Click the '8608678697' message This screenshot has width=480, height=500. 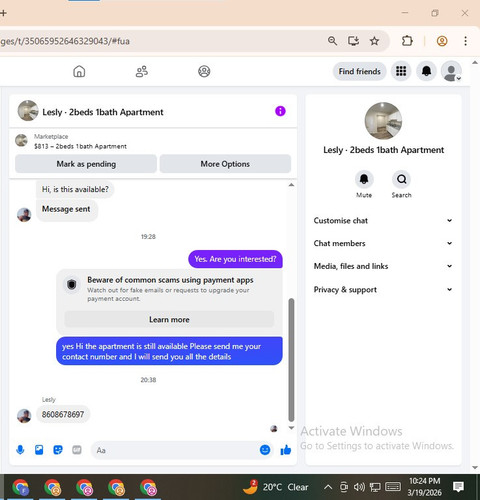tap(63, 414)
